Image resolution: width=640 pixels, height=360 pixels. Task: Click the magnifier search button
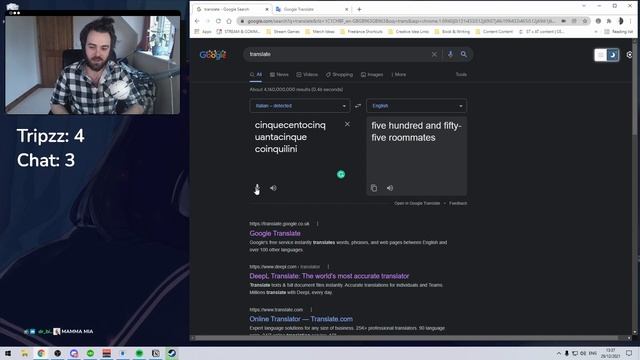pyautogui.click(x=464, y=54)
